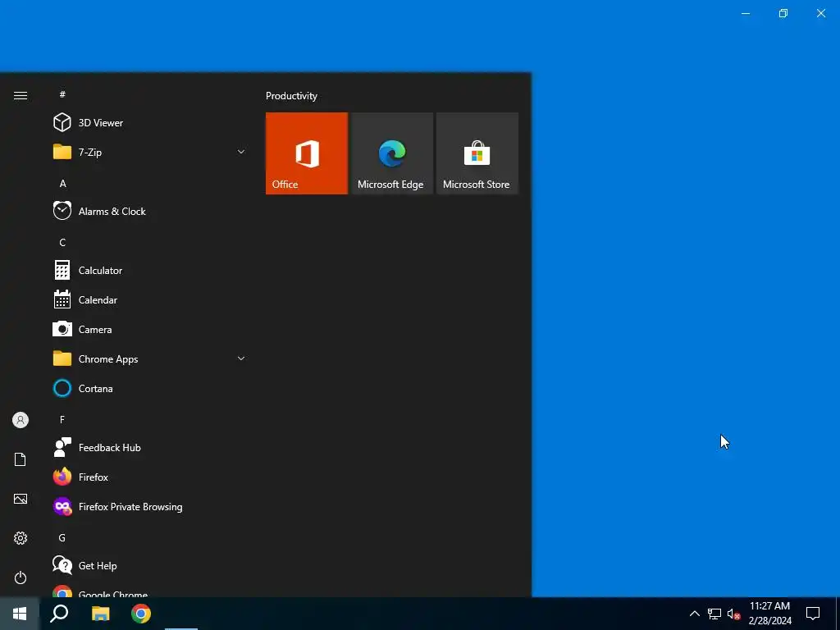
Task: Open Settings gear in Start sidebar
Action: pos(21,538)
